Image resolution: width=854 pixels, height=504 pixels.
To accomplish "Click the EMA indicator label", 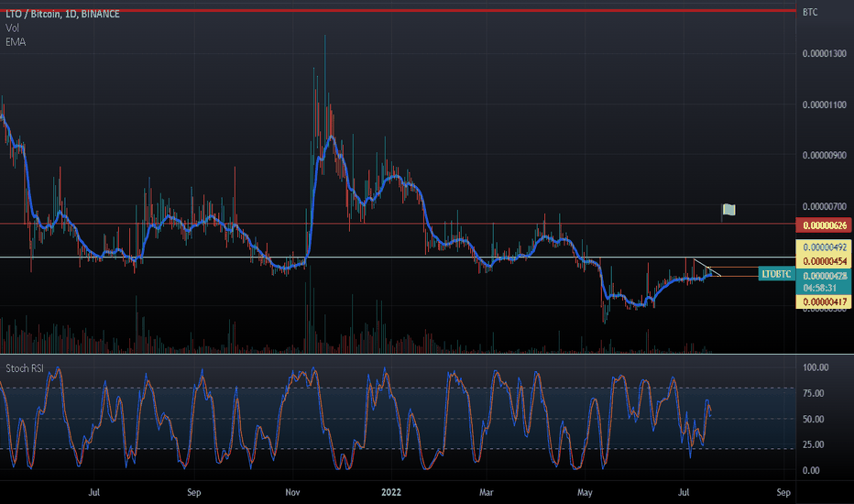I will [x=16, y=42].
